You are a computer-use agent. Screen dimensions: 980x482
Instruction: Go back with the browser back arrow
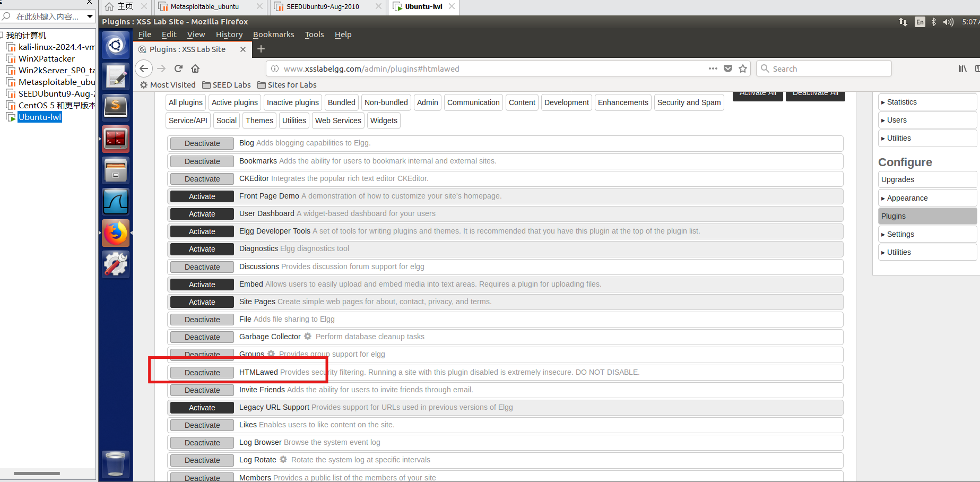tap(144, 68)
